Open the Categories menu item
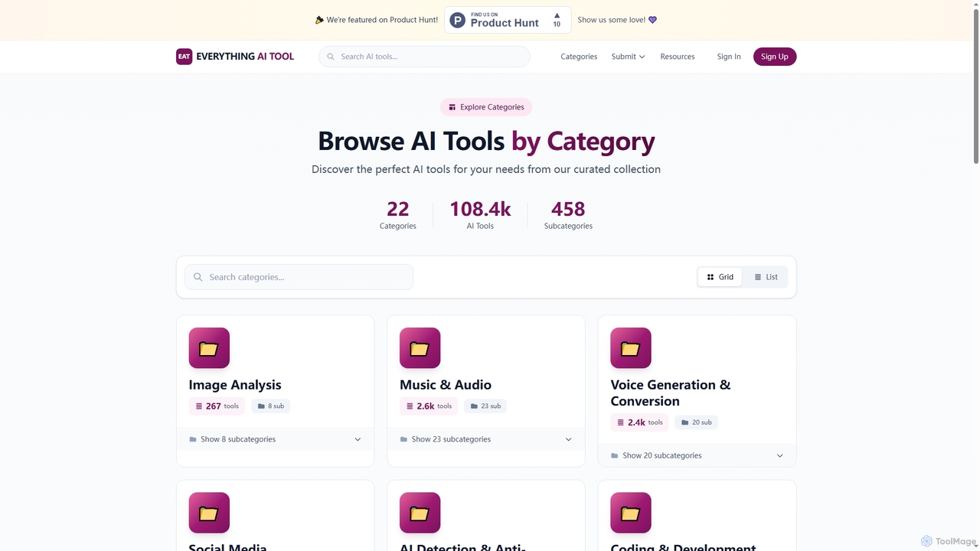 [579, 57]
